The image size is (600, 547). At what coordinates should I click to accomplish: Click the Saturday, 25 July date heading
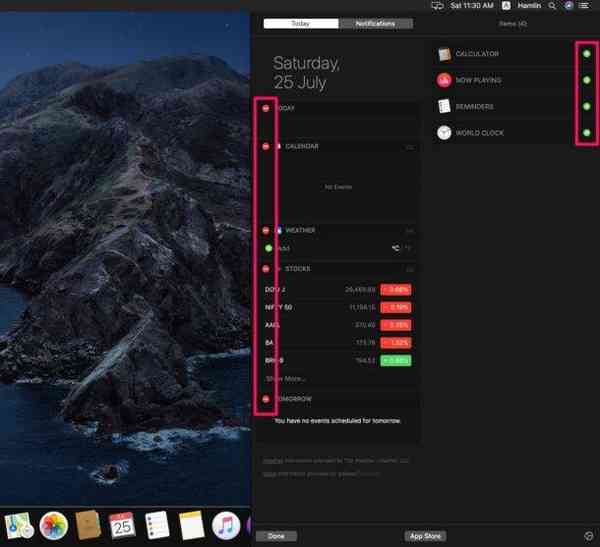point(306,73)
